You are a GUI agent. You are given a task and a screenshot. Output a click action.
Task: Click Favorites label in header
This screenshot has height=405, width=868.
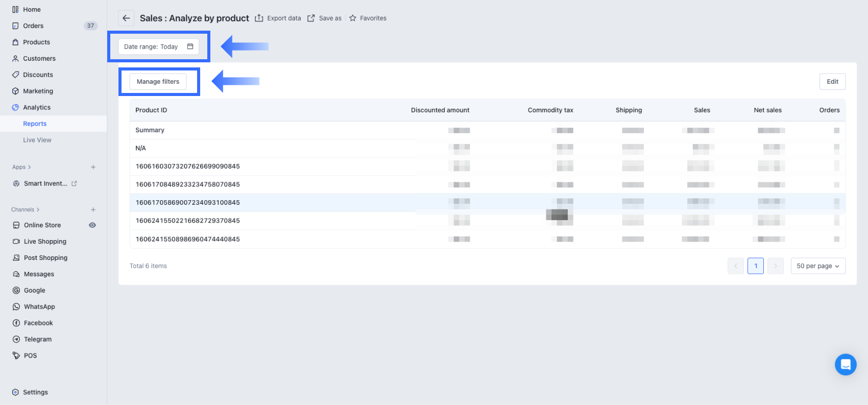373,18
